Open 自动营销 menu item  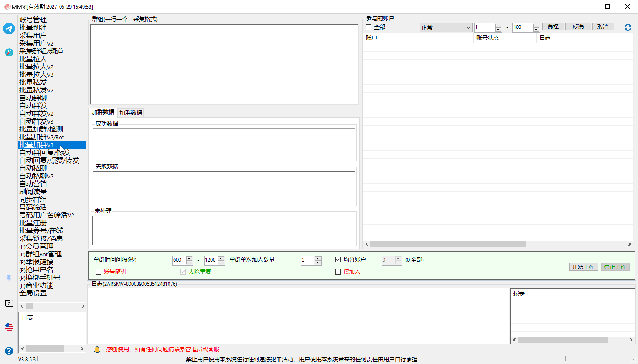[x=33, y=184]
